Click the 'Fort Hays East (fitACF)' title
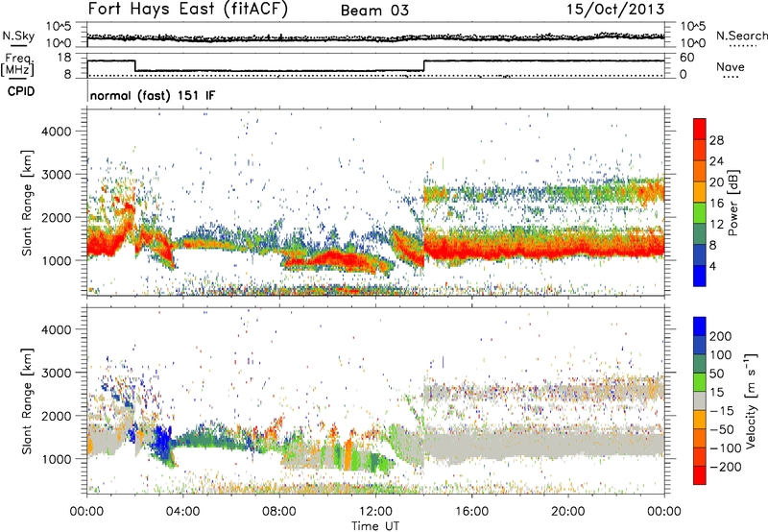 click(187, 10)
